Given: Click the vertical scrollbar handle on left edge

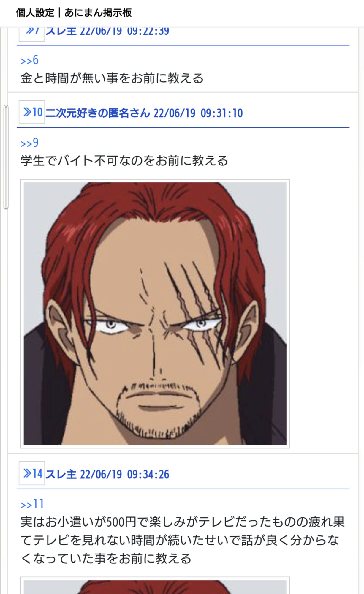Looking at the screenshot, I should click(x=6, y=157).
